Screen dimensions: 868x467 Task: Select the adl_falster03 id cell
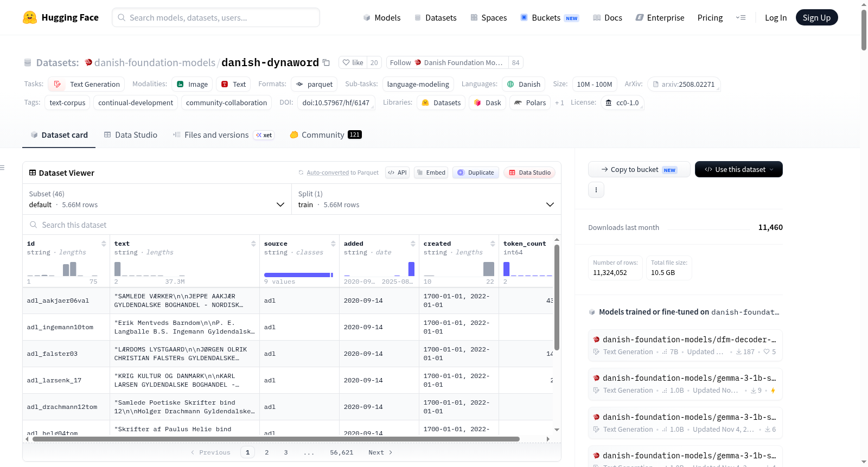tap(66, 354)
